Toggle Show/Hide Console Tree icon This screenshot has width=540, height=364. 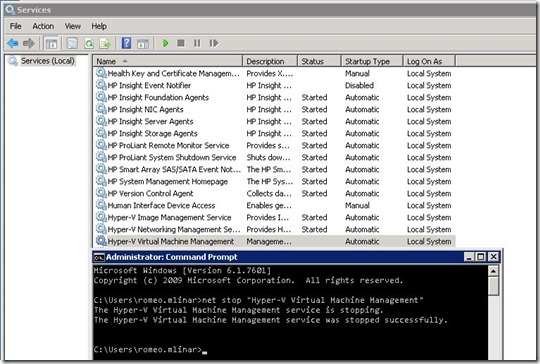(x=51, y=43)
